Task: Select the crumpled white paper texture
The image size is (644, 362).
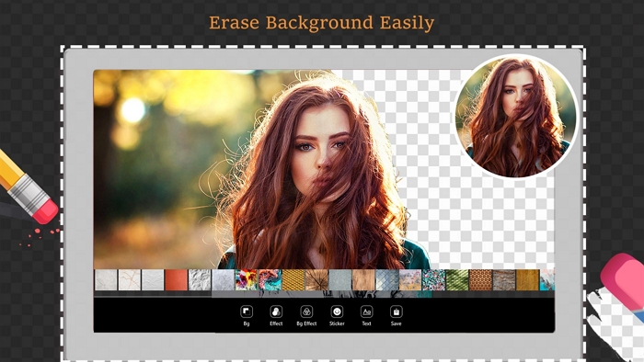Action: click(200, 280)
